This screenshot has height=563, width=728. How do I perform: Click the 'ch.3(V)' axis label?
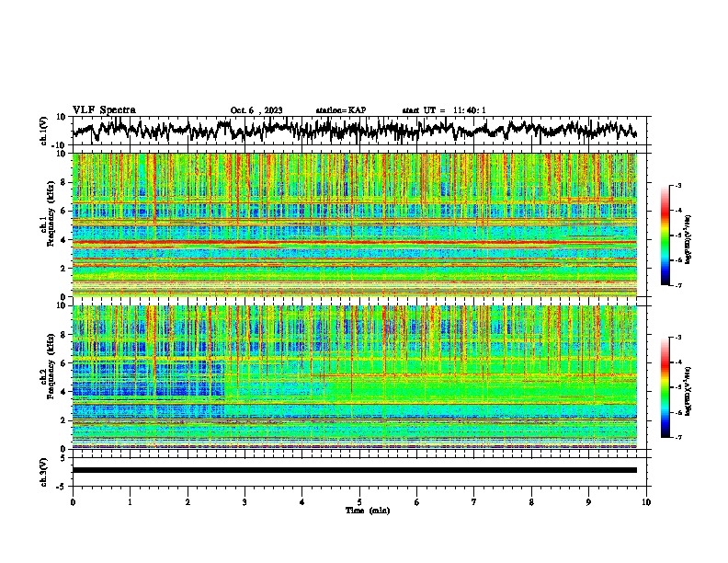click(44, 472)
